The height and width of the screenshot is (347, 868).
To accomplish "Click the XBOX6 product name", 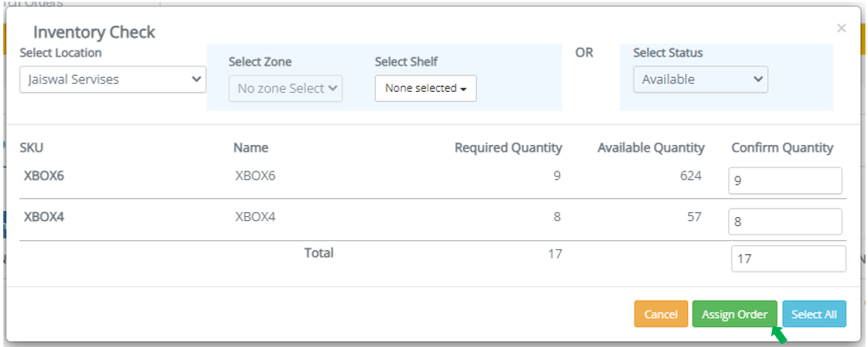I will (250, 176).
